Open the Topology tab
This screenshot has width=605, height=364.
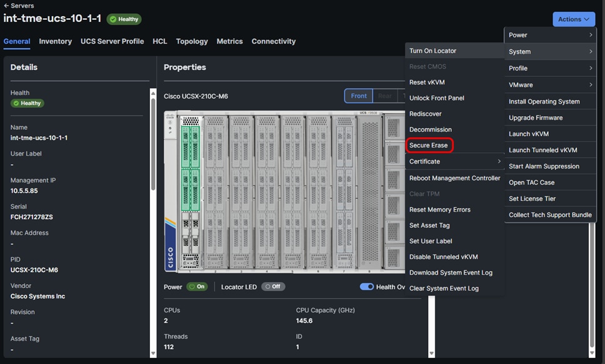tap(192, 41)
